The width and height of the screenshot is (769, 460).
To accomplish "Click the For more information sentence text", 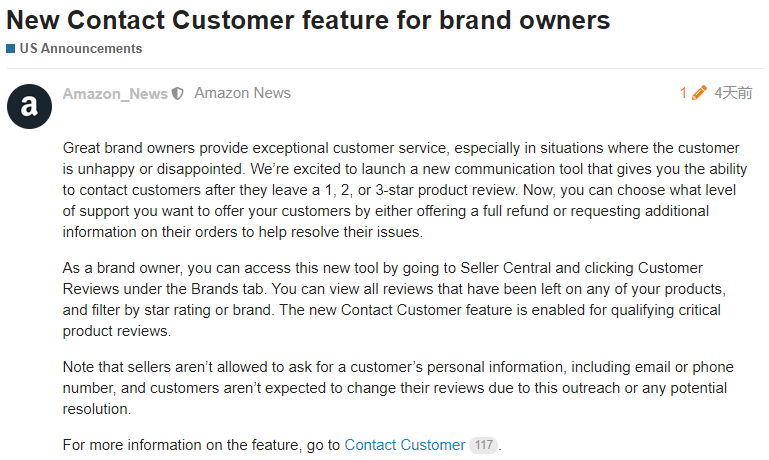I will point(200,445).
